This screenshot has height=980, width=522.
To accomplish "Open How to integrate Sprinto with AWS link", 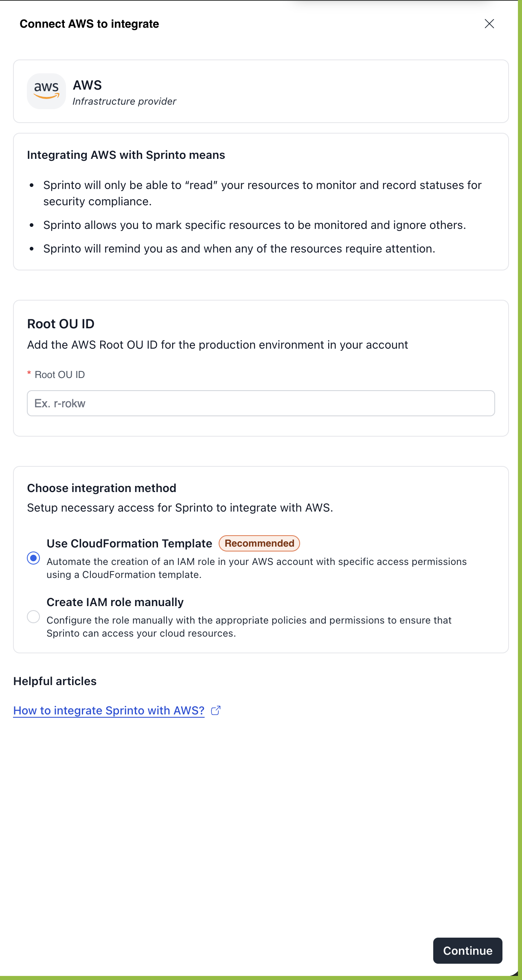I will point(109,710).
